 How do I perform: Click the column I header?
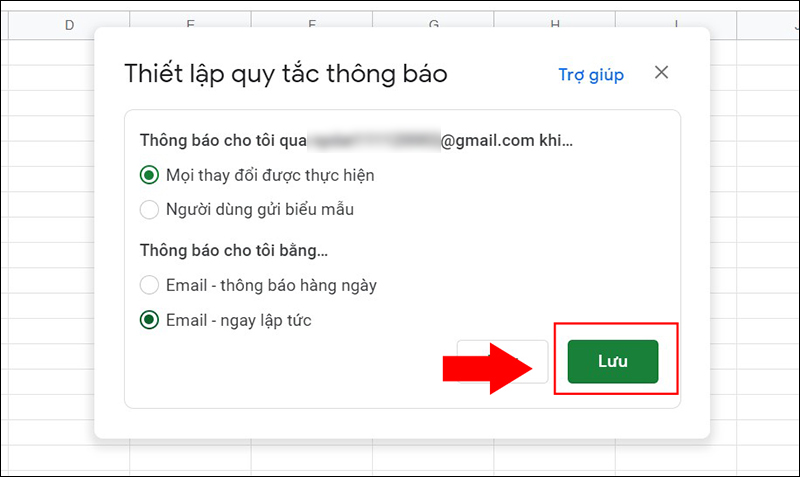pos(677,25)
